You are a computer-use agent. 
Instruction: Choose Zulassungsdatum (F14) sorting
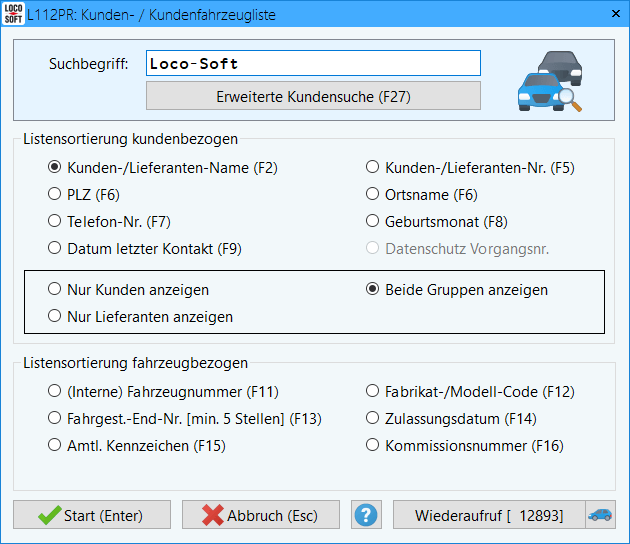click(x=372, y=419)
